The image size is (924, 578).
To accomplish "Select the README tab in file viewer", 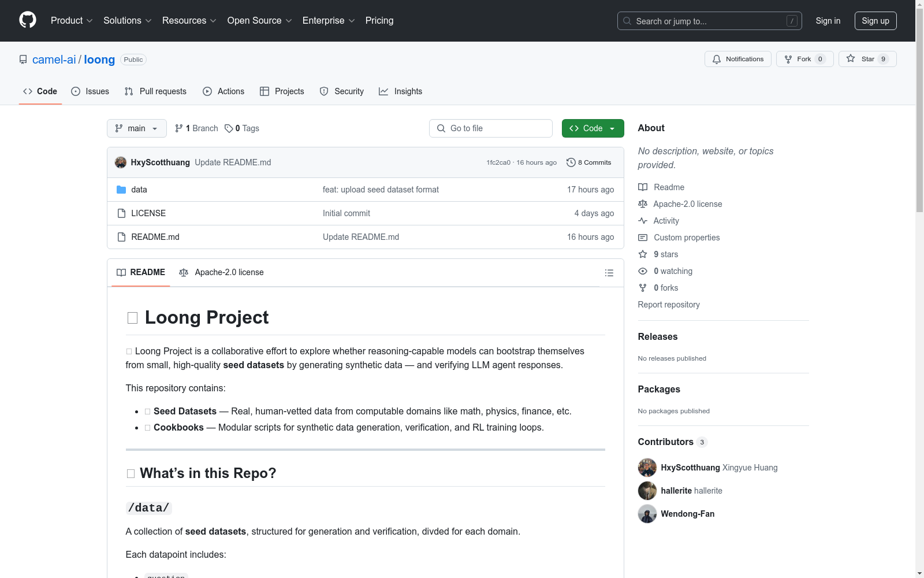I will 141,272.
